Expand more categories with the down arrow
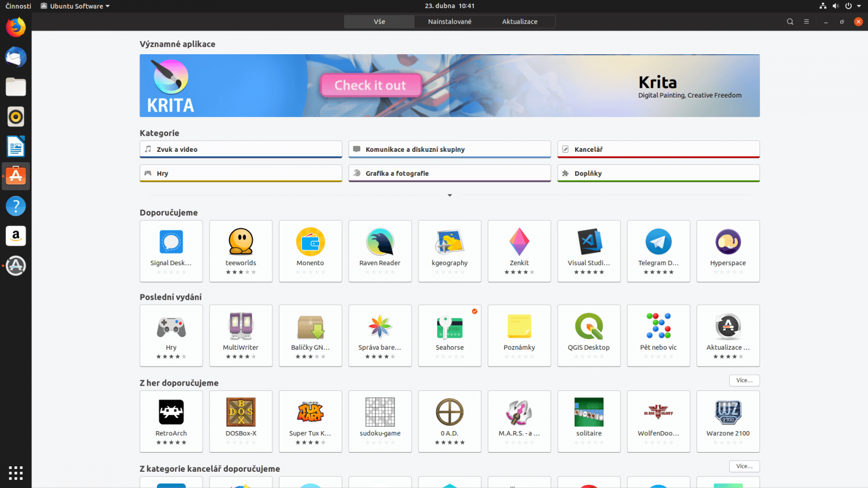The width and height of the screenshot is (868, 488). (450, 195)
